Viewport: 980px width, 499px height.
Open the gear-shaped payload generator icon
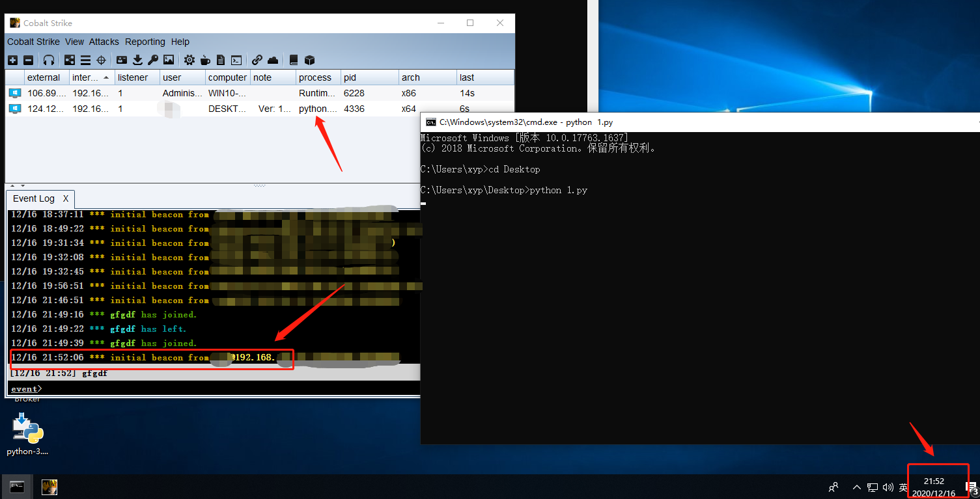[189, 60]
